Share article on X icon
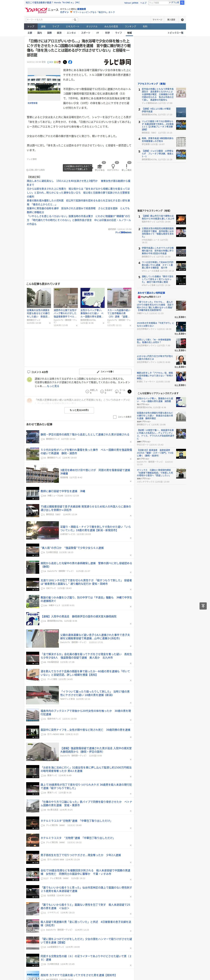The width and height of the screenshot is (210, 980). click(65, 62)
